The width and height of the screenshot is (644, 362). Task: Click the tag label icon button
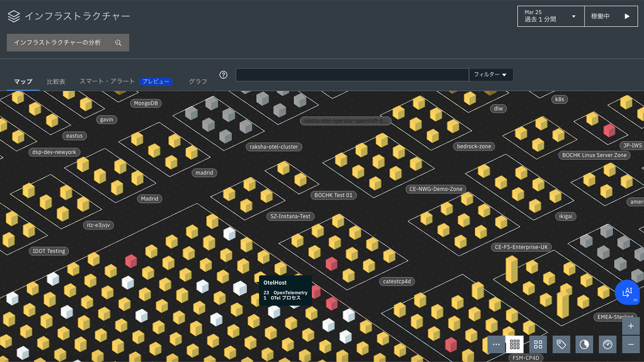561,344
